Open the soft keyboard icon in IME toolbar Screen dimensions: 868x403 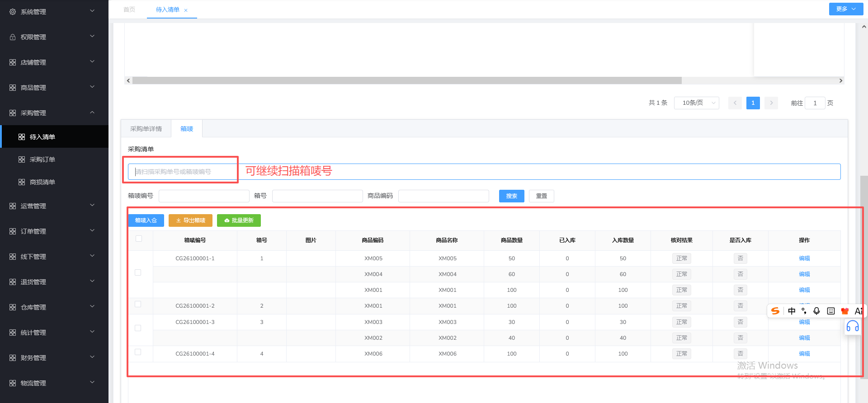(x=831, y=311)
